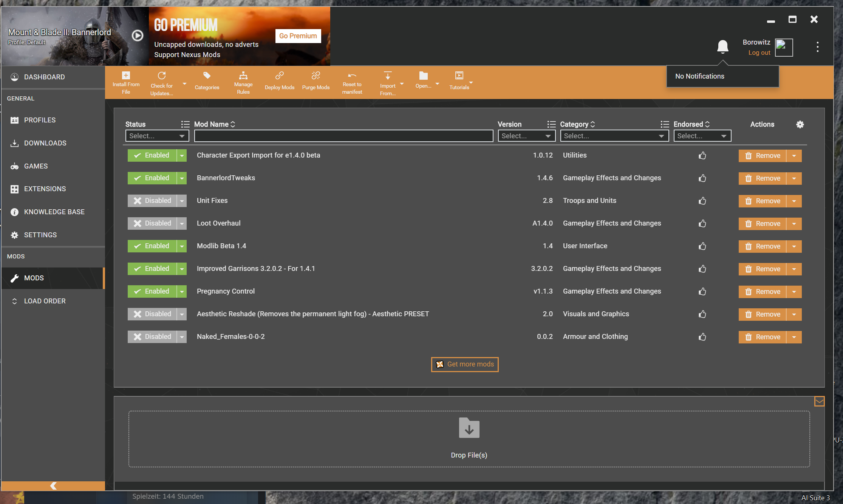Viewport: 843px width, 504px height.
Task: Expand status options for Improved Garrisons
Action: pyautogui.click(x=182, y=269)
